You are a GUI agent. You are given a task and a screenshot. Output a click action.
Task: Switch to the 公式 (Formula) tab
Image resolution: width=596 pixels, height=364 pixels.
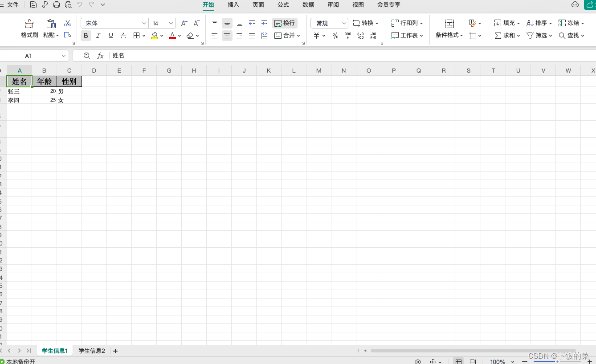tap(283, 4)
